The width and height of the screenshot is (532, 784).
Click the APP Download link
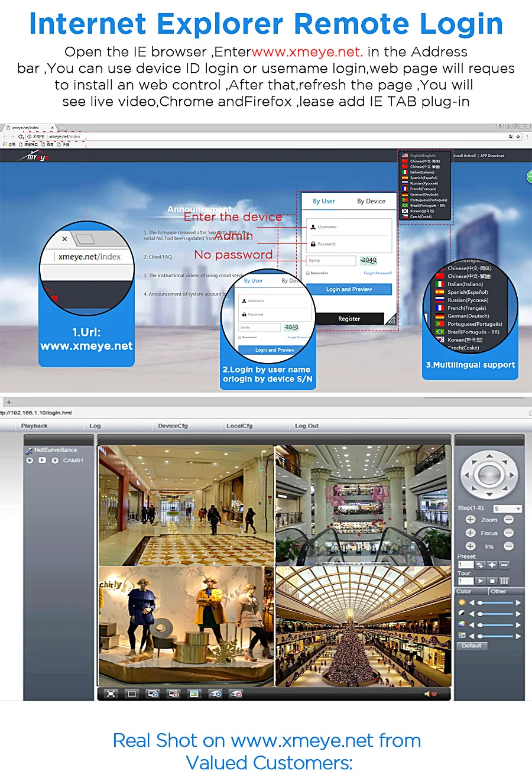pos(492,155)
